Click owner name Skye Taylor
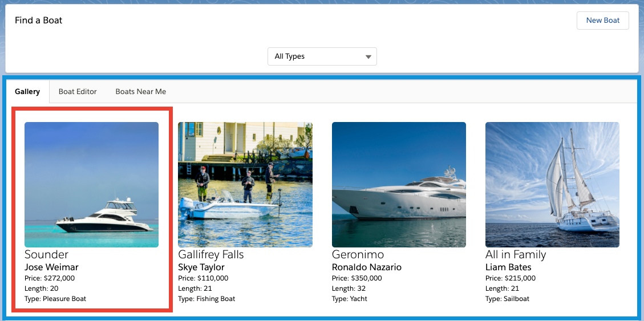This screenshot has width=644, height=321. (x=201, y=267)
